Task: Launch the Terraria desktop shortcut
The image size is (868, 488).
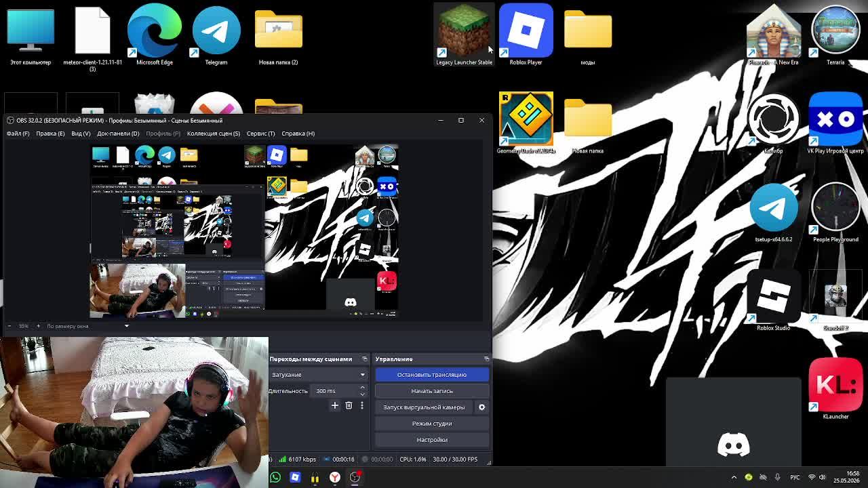Action: click(835, 35)
